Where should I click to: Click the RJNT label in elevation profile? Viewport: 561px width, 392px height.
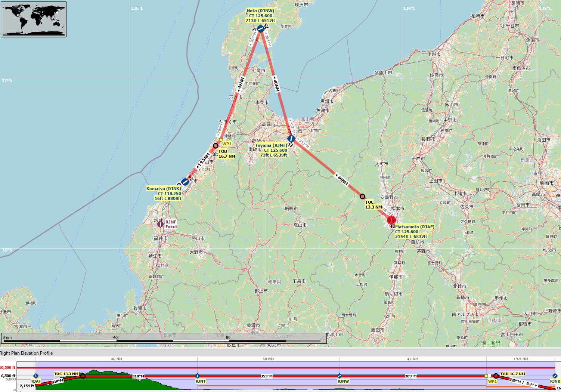[x=201, y=382]
